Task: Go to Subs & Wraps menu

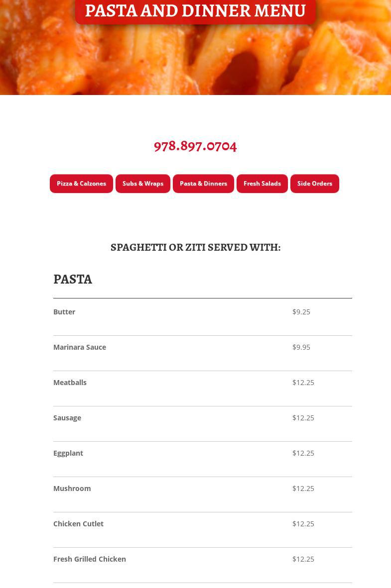Action: [x=143, y=184]
